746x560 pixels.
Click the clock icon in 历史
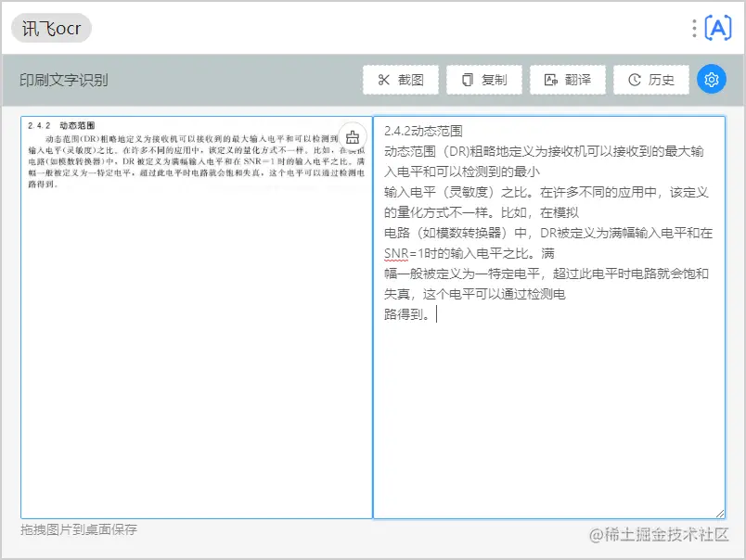point(635,80)
